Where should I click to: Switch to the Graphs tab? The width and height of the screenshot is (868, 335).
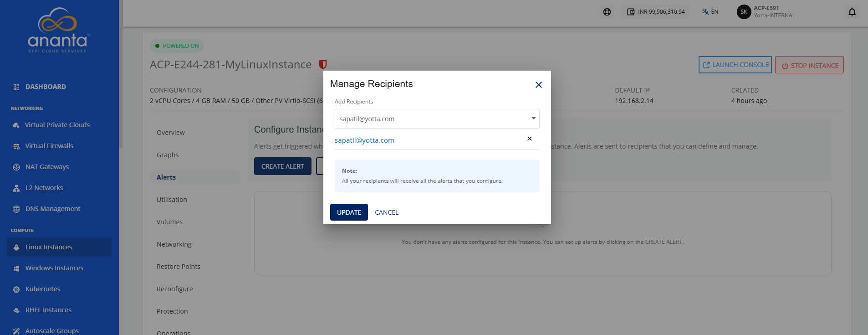pyautogui.click(x=168, y=155)
